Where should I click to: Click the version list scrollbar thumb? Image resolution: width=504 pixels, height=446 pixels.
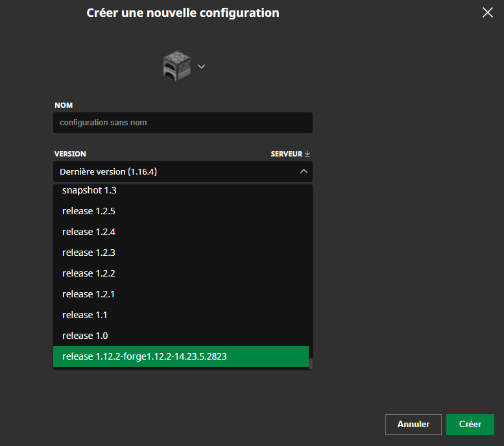[311, 364]
